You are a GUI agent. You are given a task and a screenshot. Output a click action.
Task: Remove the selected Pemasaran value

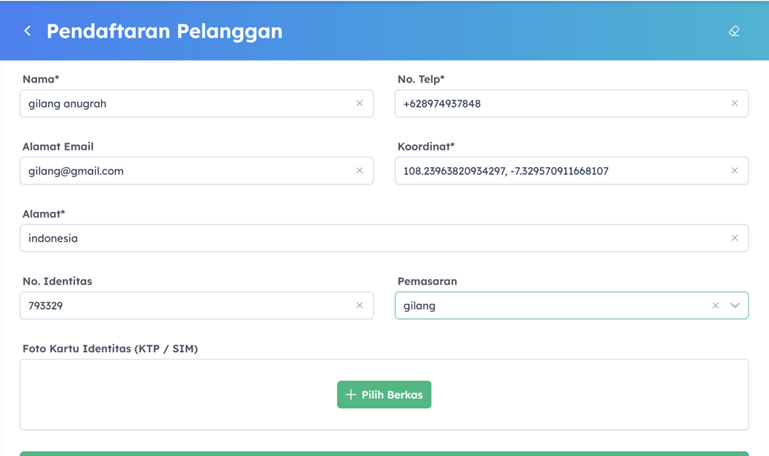click(x=715, y=306)
